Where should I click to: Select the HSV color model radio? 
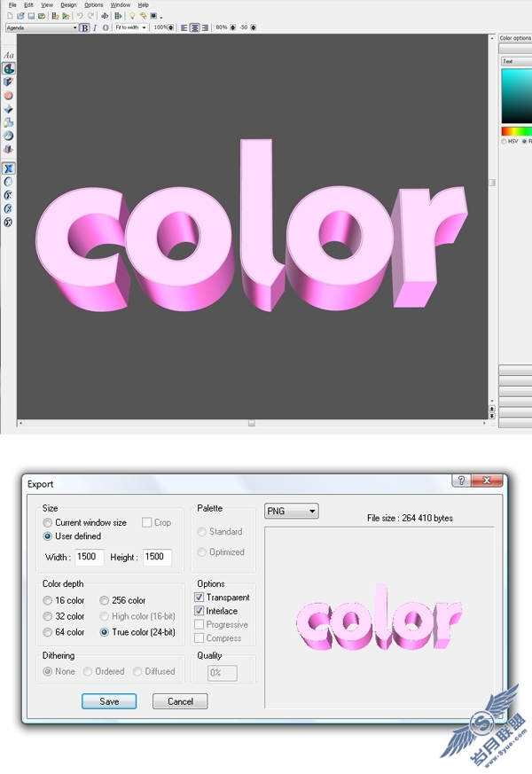504,141
